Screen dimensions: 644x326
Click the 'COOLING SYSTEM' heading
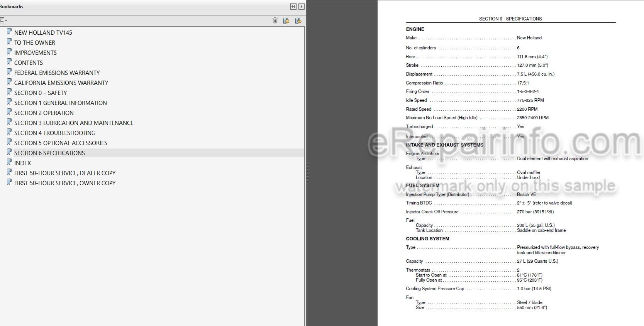click(427, 239)
